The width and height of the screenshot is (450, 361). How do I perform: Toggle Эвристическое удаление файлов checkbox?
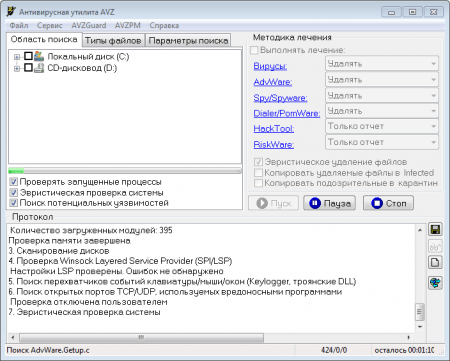tap(258, 162)
